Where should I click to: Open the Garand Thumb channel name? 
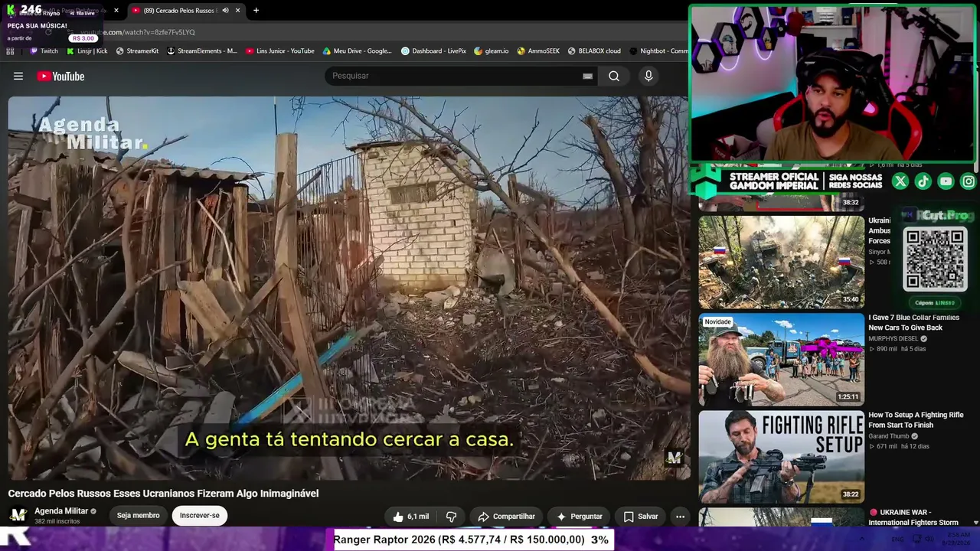[x=888, y=436]
